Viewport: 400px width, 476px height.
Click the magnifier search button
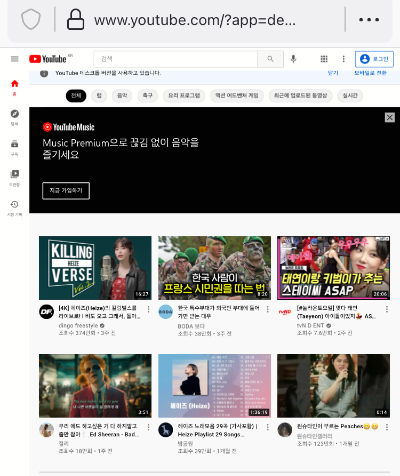[270, 59]
